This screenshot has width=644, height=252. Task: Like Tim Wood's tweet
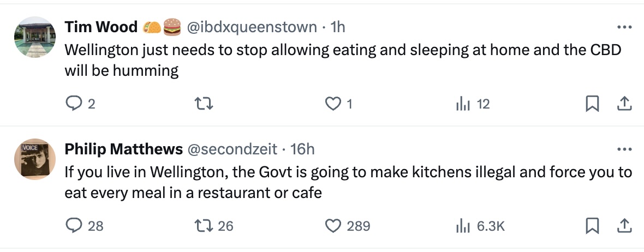pyautogui.click(x=332, y=104)
